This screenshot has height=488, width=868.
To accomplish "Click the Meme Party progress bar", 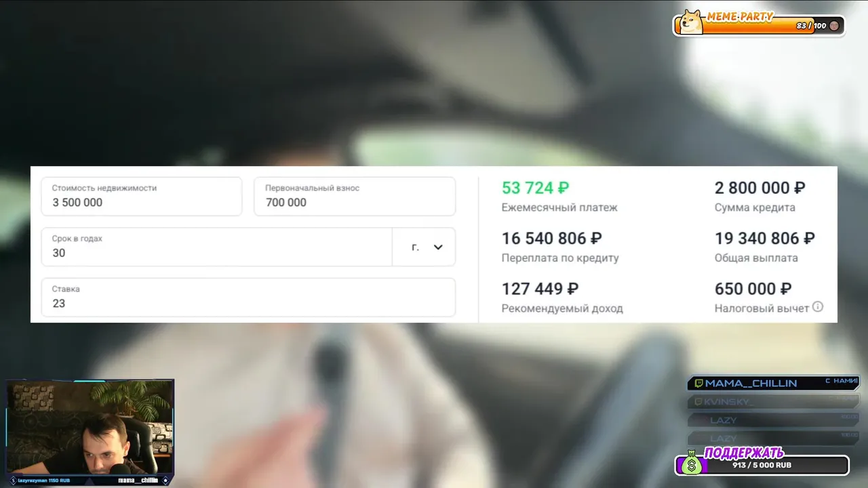I will 759,25.
